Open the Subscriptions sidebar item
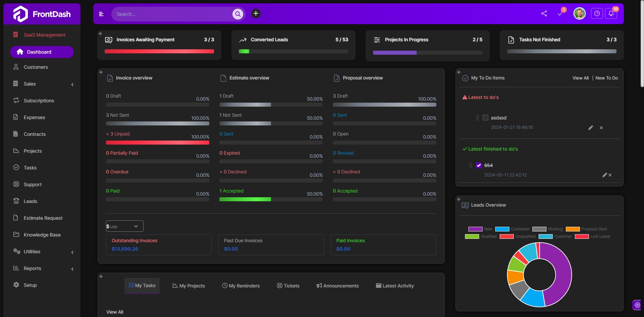 tap(39, 100)
